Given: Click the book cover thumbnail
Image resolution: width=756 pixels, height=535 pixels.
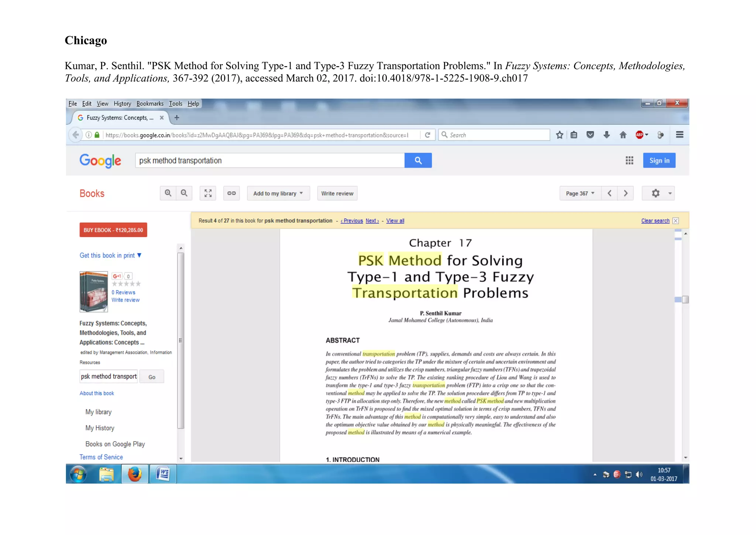Looking at the screenshot, I should point(94,292).
